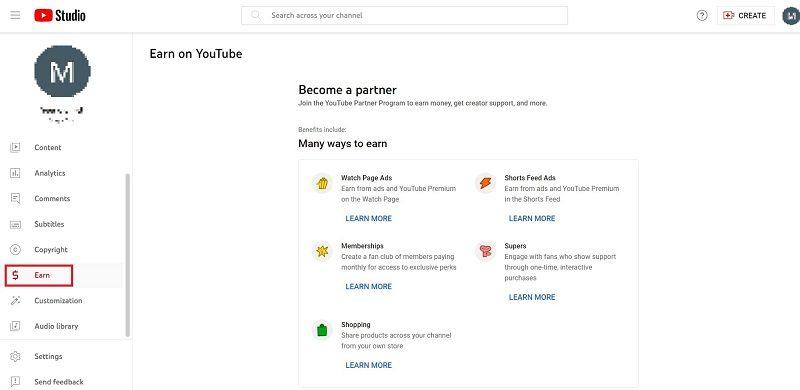Open the Send feedback label in sidebar

[x=59, y=382]
